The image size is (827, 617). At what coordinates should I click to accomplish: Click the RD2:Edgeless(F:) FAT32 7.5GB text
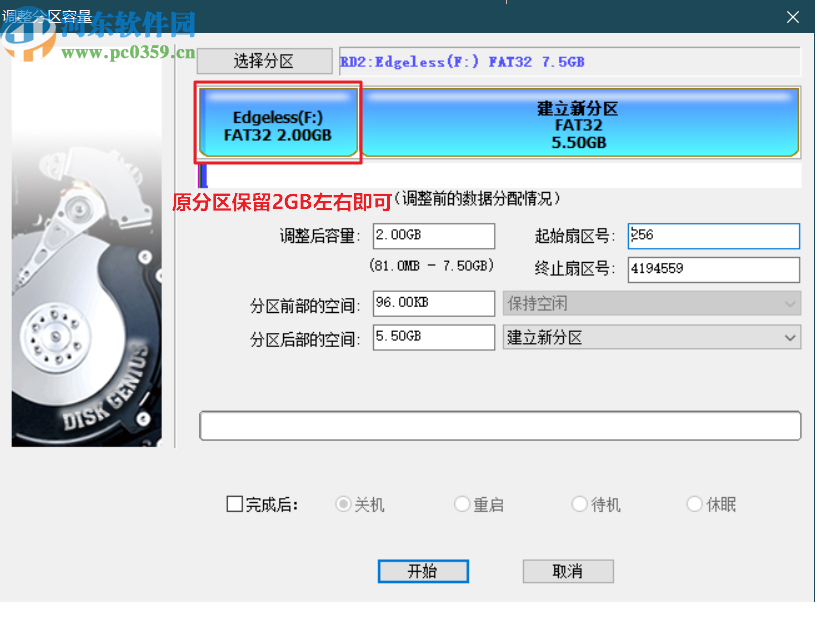(x=462, y=62)
